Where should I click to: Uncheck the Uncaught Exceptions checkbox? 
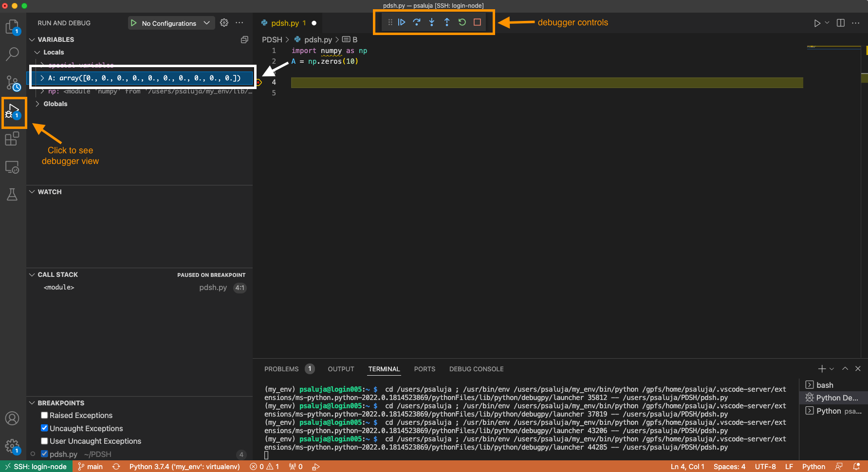[x=44, y=428]
